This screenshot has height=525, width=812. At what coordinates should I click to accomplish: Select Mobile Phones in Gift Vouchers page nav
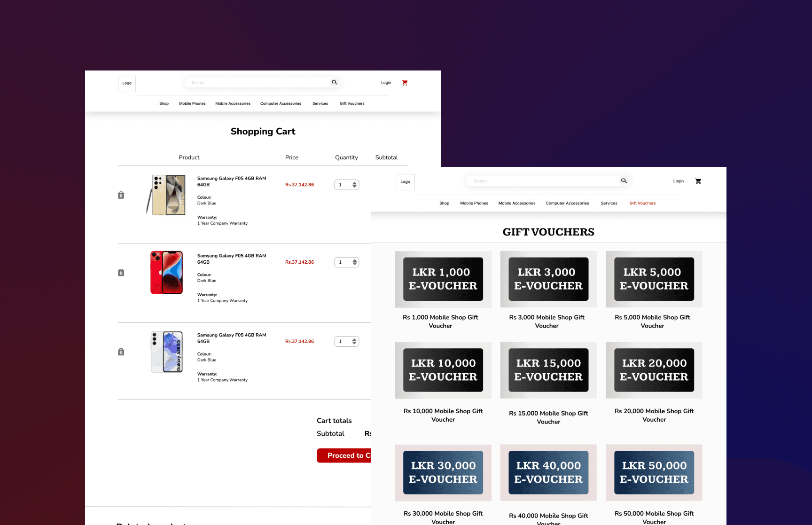(x=474, y=204)
